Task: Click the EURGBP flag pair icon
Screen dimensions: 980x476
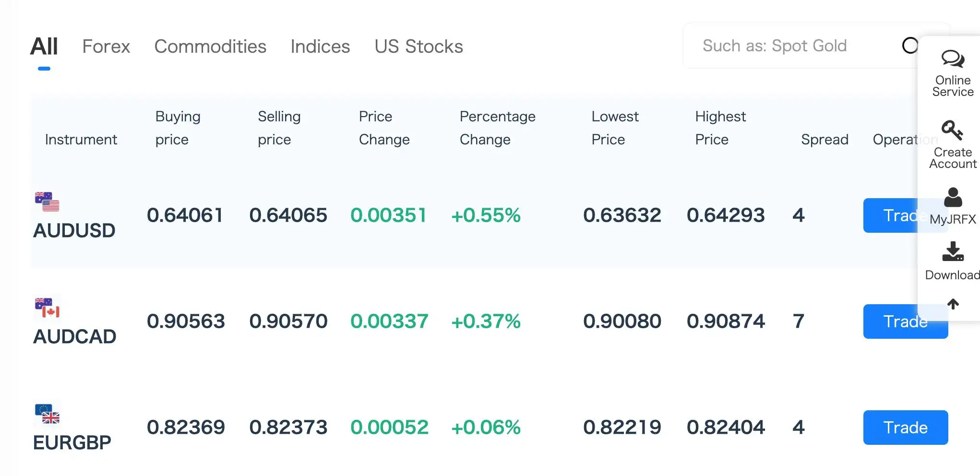Action: (47, 414)
